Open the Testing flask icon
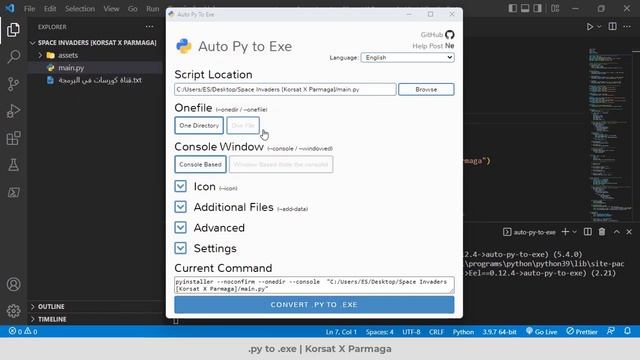Viewport: 640px width, 360px height. point(13,165)
